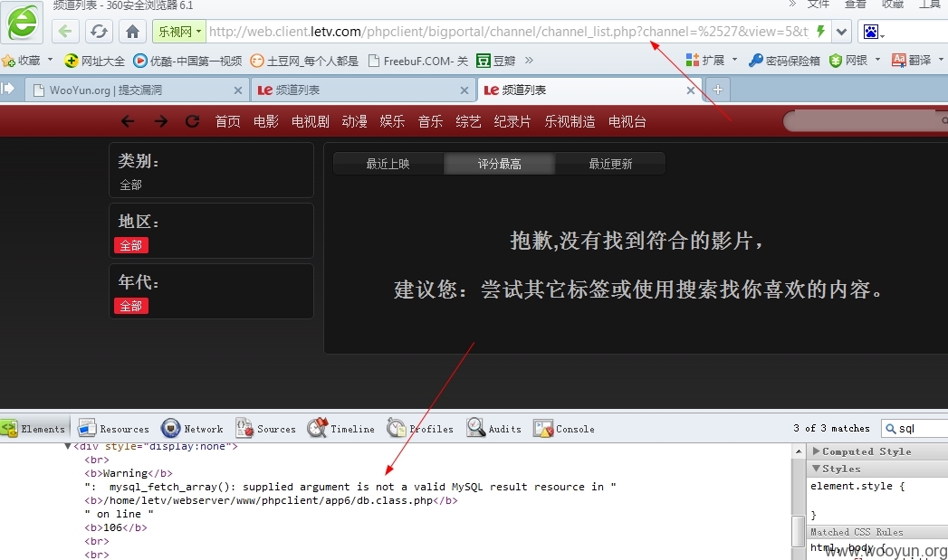Close the active 频道列表 tab
The image size is (948, 560).
[691, 90]
